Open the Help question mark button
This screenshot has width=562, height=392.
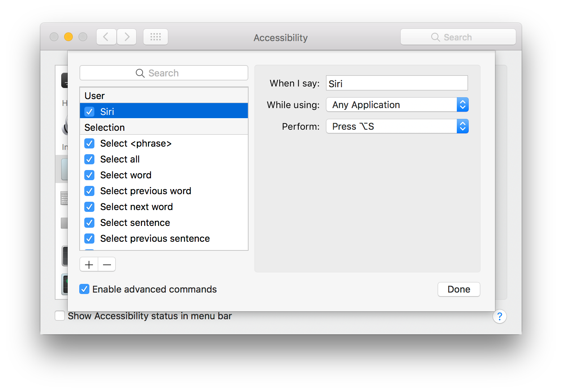click(500, 316)
